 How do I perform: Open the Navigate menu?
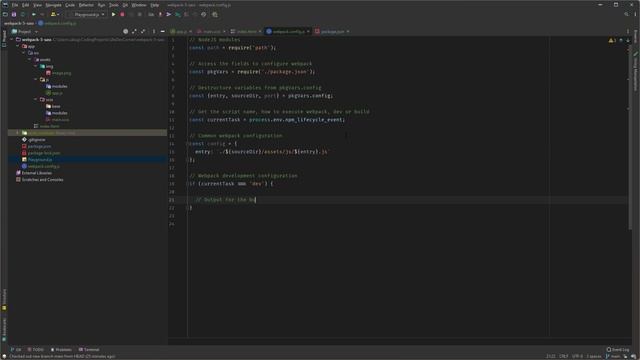[x=53, y=5]
